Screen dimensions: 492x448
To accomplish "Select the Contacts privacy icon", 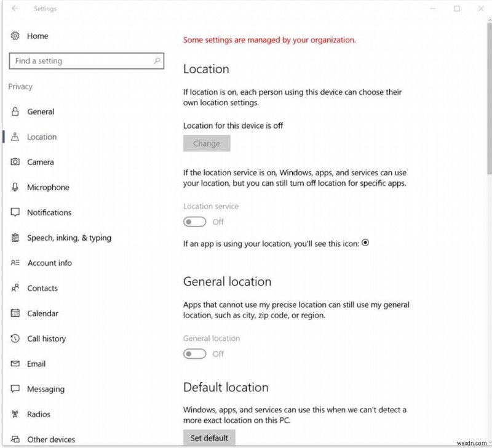I will coord(14,288).
